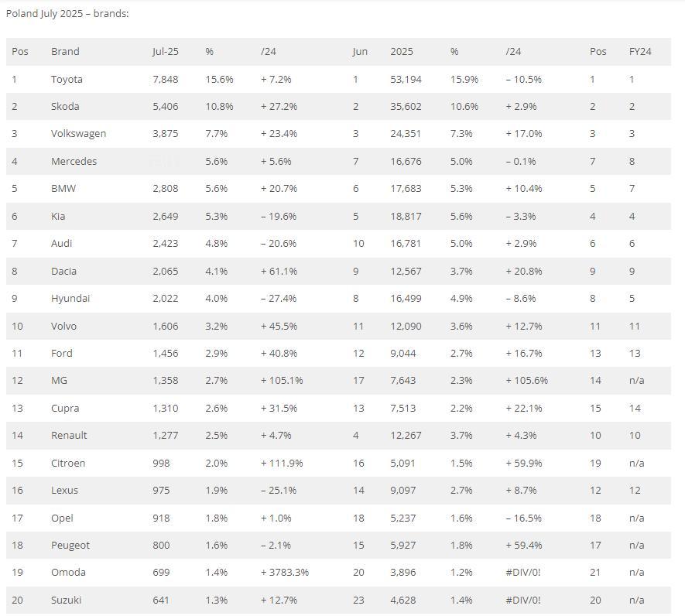Image resolution: width=685 pixels, height=616 pixels.
Task: Select the Skoda brand name
Action: tap(65, 106)
